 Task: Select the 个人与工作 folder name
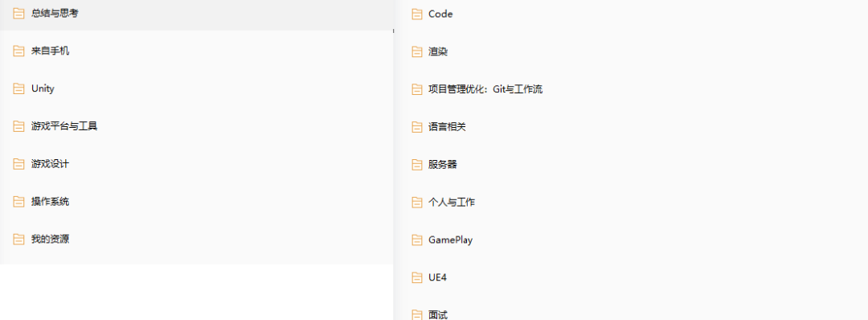(x=452, y=202)
